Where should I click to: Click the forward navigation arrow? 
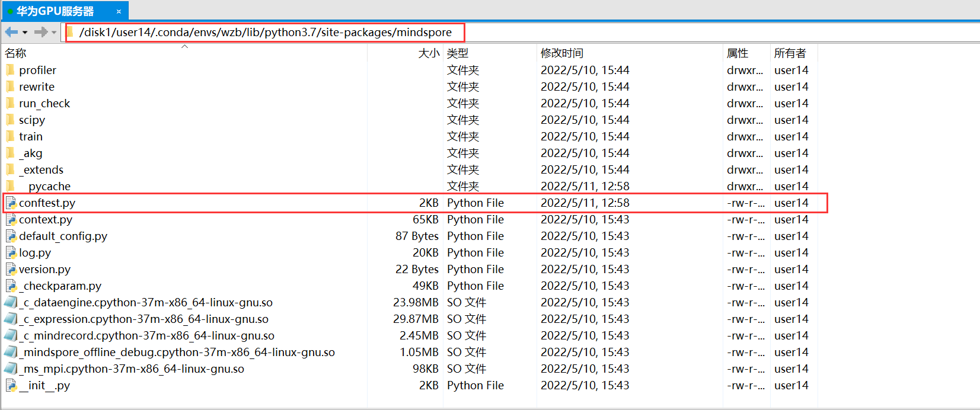41,32
